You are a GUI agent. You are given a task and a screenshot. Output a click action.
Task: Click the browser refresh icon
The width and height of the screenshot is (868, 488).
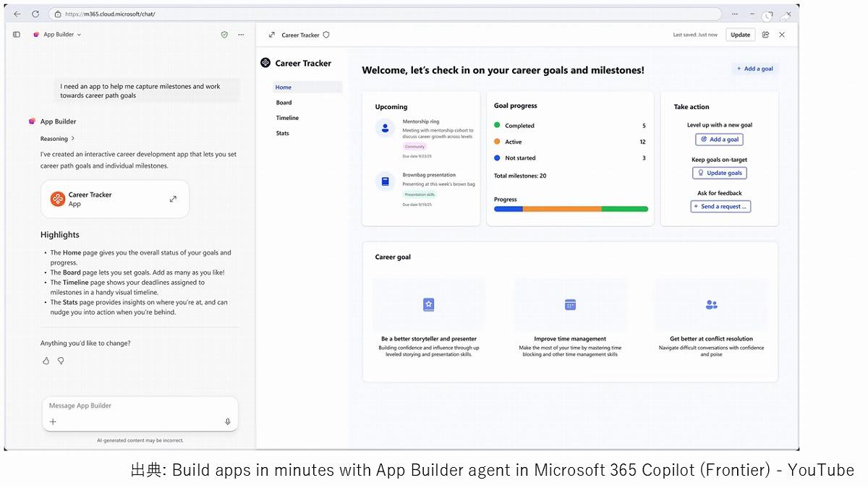click(35, 14)
